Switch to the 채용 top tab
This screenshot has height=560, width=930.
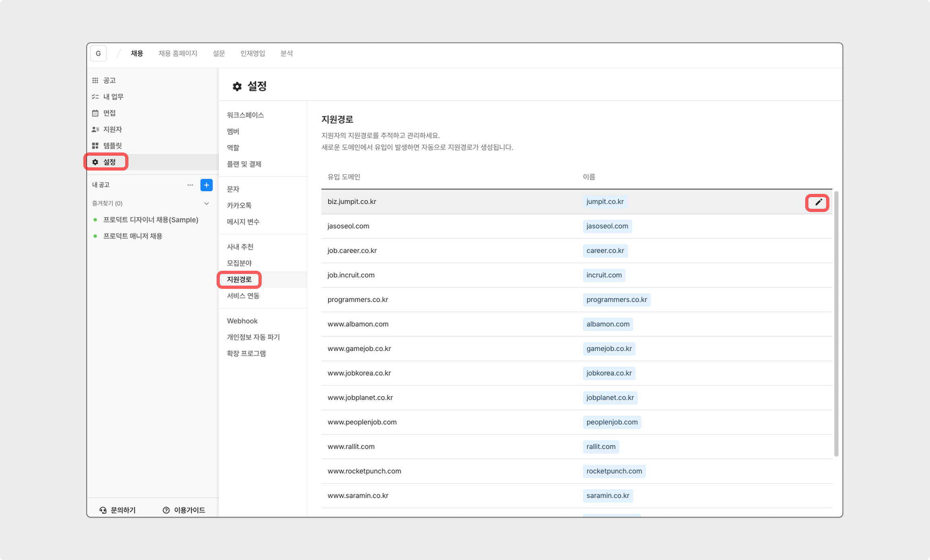tap(137, 54)
